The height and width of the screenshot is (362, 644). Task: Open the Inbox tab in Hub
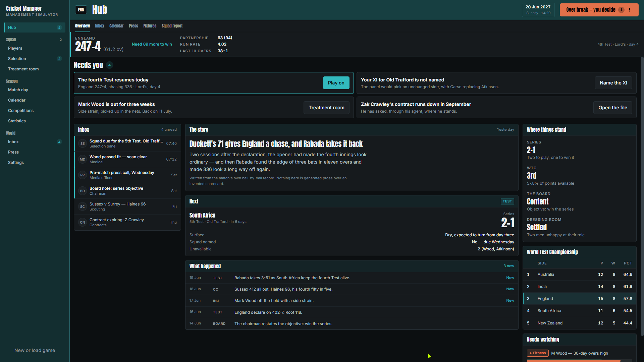click(100, 26)
